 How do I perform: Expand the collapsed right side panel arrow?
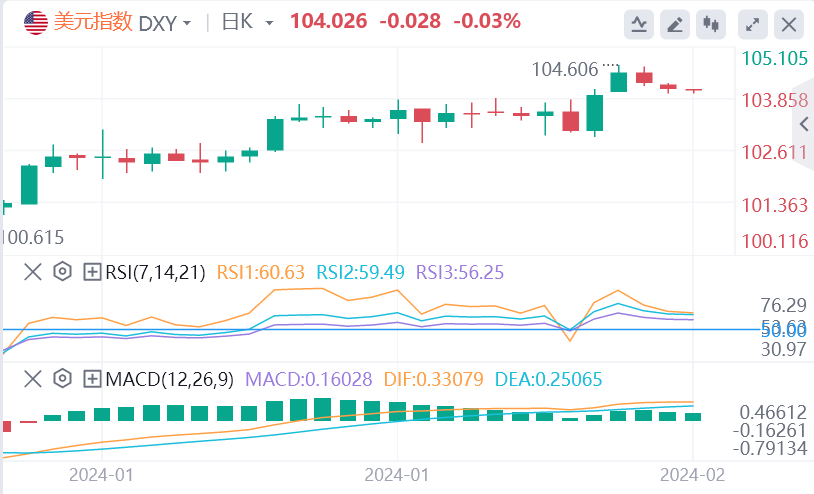pyautogui.click(x=804, y=124)
